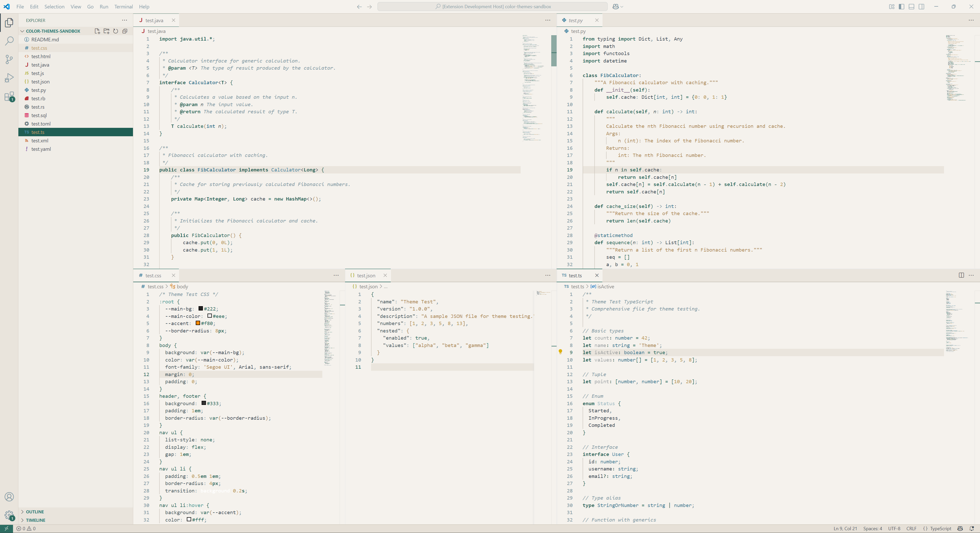Collapse the COLOR-THEMES-SANDBOX folder
The width and height of the screenshot is (980, 533).
click(53, 31)
